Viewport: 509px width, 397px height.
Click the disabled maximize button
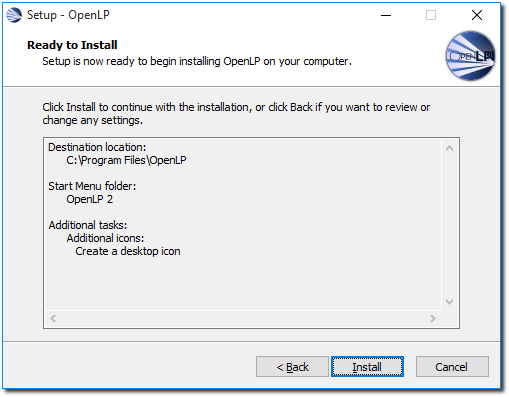(x=431, y=15)
